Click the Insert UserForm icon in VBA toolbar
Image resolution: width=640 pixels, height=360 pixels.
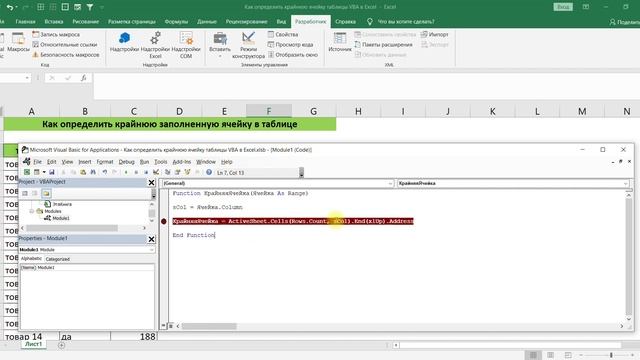[x=37, y=172]
